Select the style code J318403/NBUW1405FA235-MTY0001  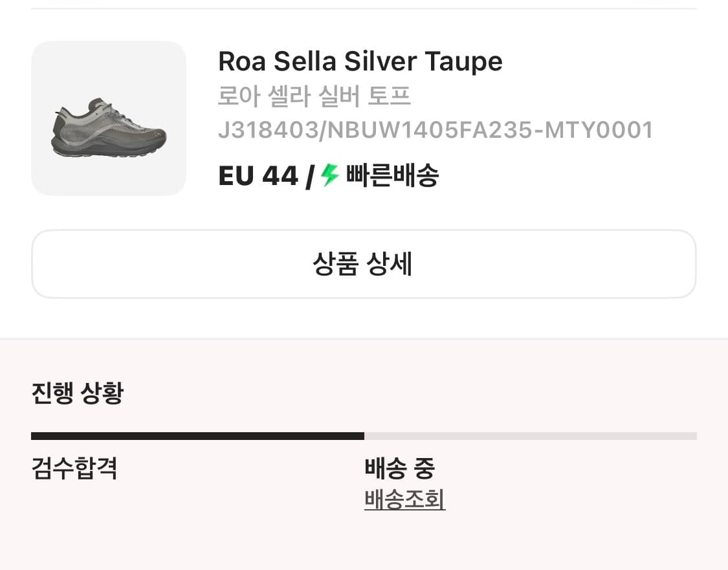(436, 129)
